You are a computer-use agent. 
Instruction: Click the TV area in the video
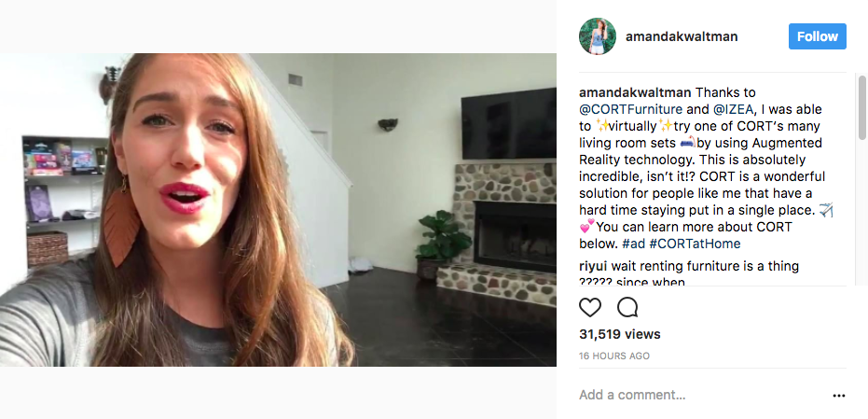click(x=509, y=123)
